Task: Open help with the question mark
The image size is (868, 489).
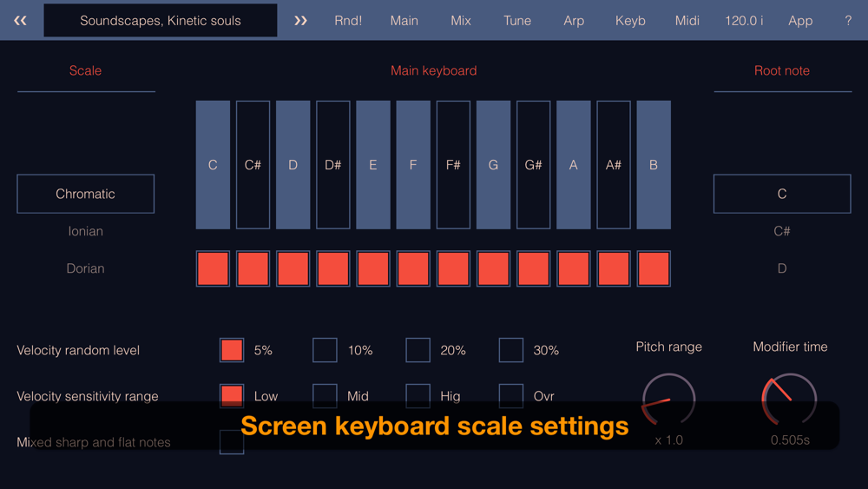Action: coord(848,20)
